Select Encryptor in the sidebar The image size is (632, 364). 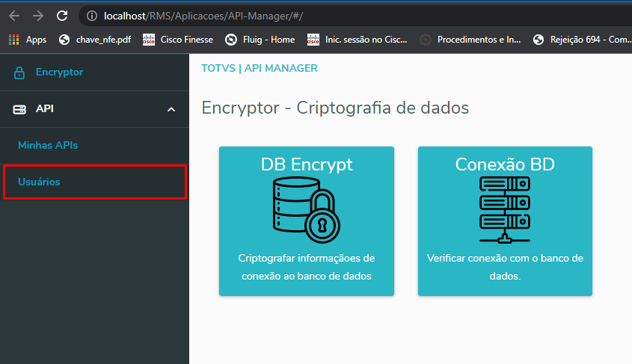pyautogui.click(x=59, y=72)
